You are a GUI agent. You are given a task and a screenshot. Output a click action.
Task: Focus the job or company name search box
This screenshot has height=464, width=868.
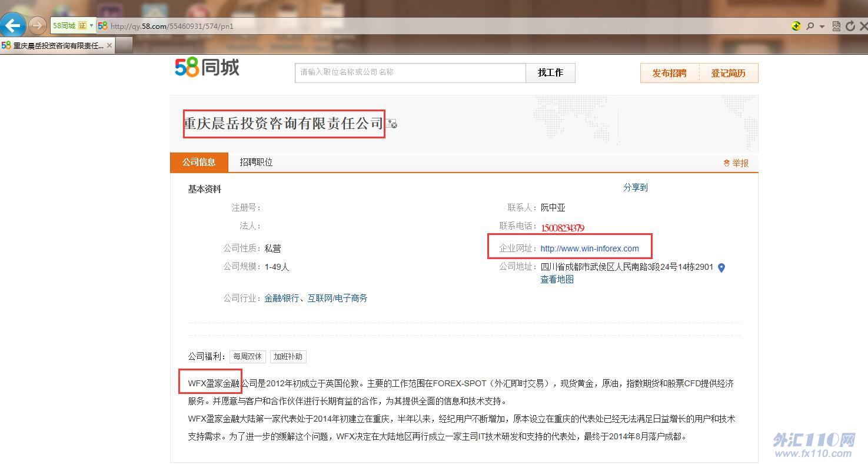pyautogui.click(x=410, y=72)
